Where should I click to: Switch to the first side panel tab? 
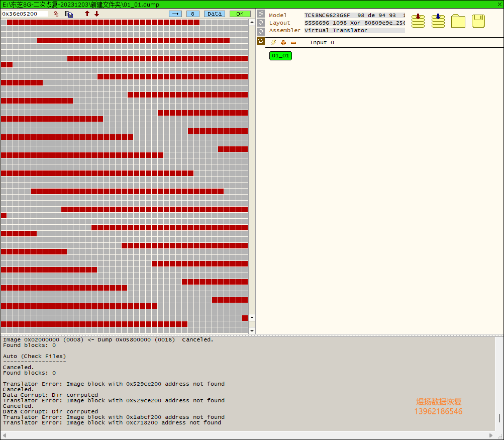(261, 14)
